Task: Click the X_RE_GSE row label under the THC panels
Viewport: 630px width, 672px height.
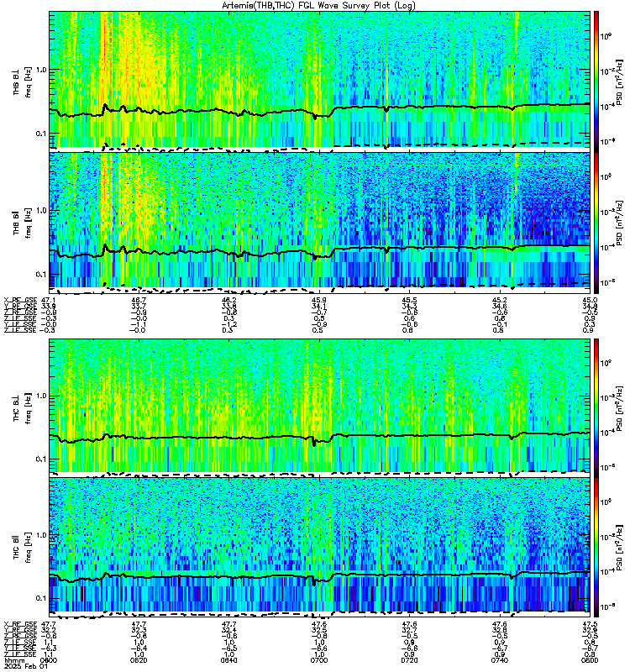Action: click(x=20, y=624)
